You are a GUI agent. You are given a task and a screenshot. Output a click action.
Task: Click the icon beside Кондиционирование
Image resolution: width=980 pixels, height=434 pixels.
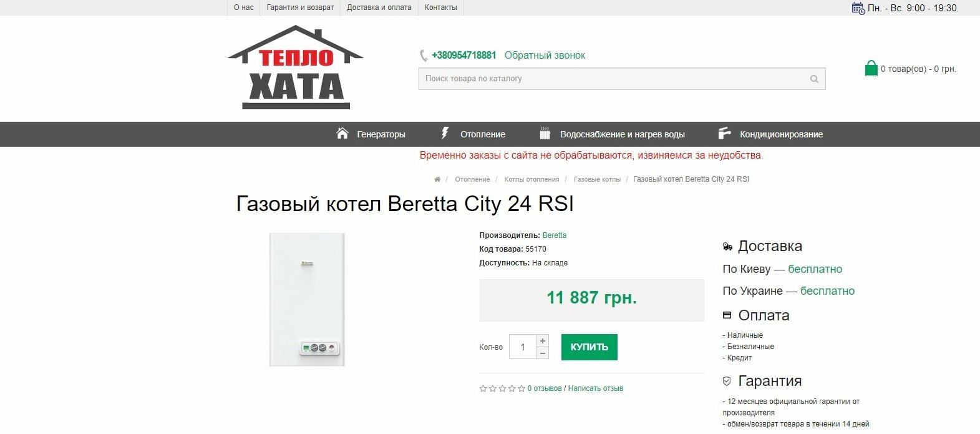click(x=724, y=134)
